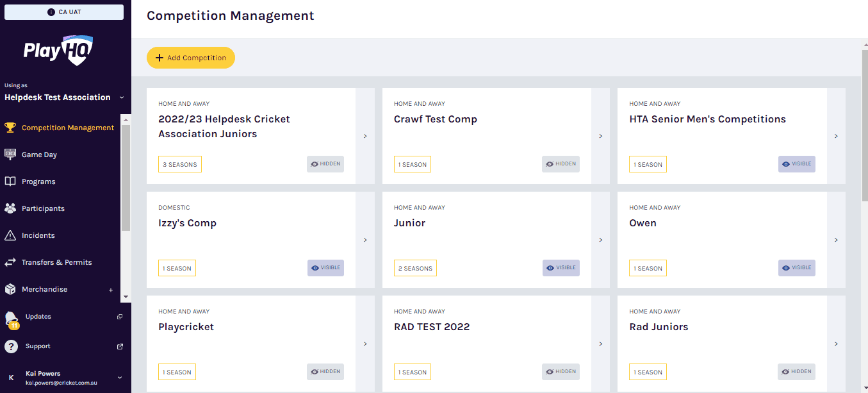Expand the Helpdesk Test Association organisation dropdown
Viewport: 868px width, 393px height.
[120, 97]
